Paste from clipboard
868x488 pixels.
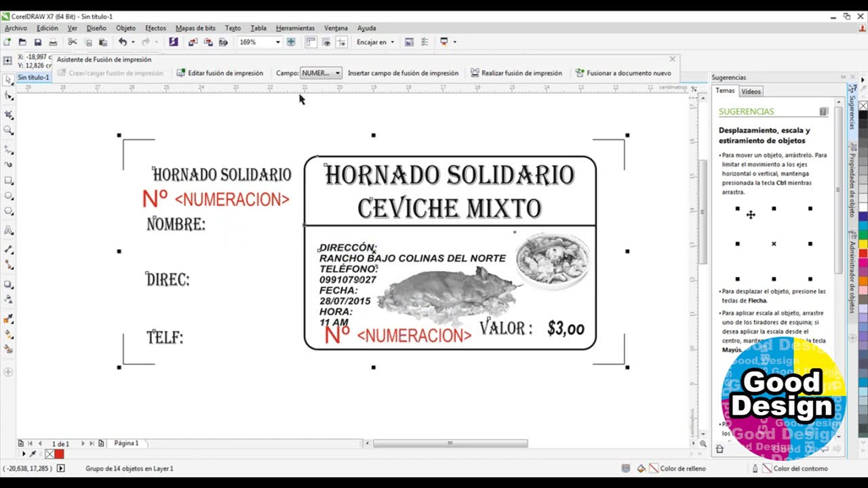coord(102,42)
